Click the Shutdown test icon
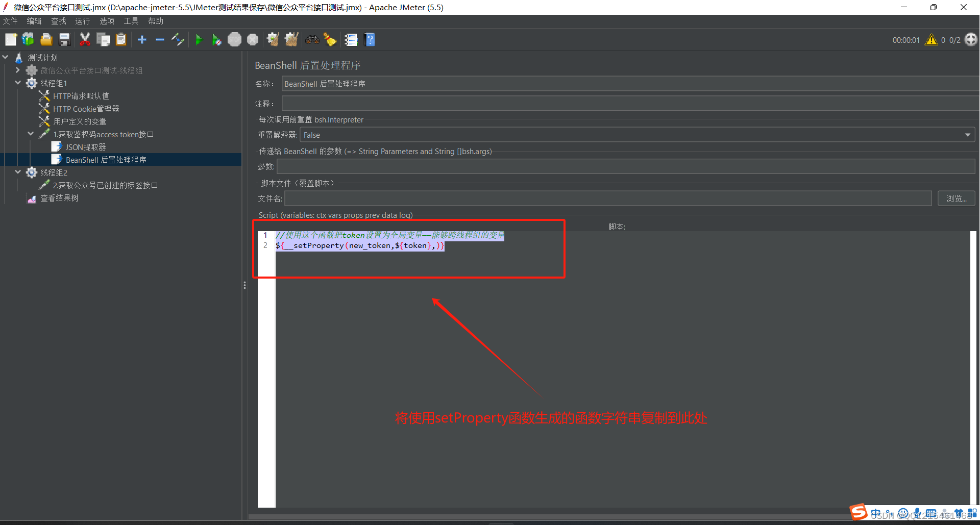This screenshot has height=525, width=980. 253,39
